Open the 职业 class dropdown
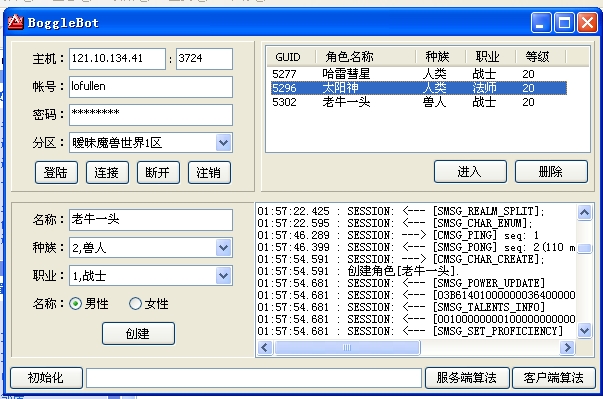The image size is (603, 399). coord(223,276)
